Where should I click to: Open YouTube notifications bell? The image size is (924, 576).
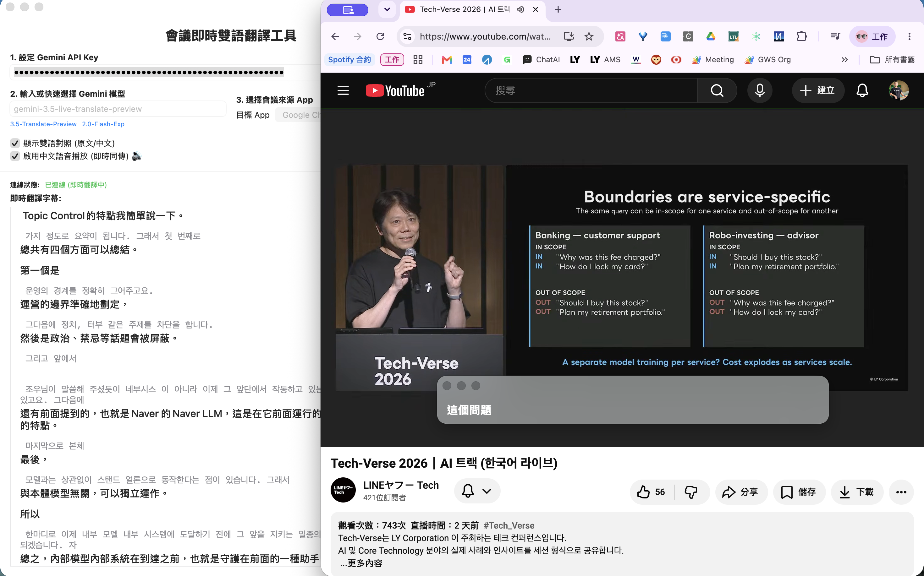coord(862,91)
